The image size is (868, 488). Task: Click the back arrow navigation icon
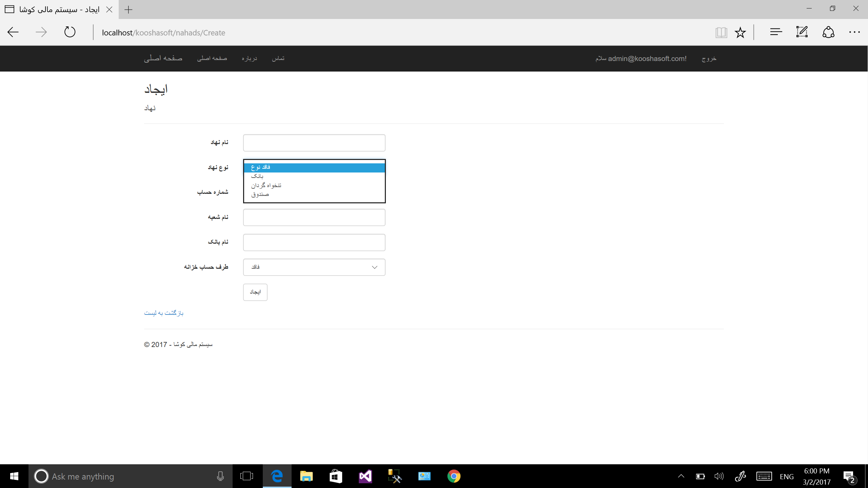[13, 32]
